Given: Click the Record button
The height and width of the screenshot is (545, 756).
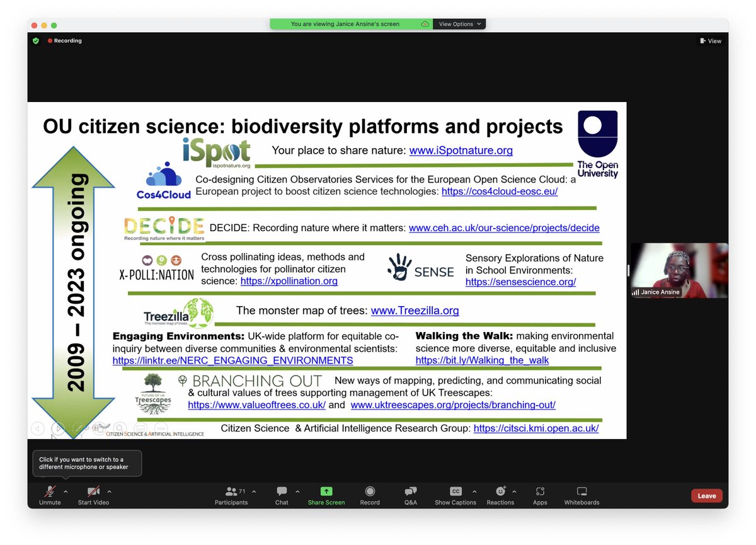Looking at the screenshot, I should click(370, 495).
